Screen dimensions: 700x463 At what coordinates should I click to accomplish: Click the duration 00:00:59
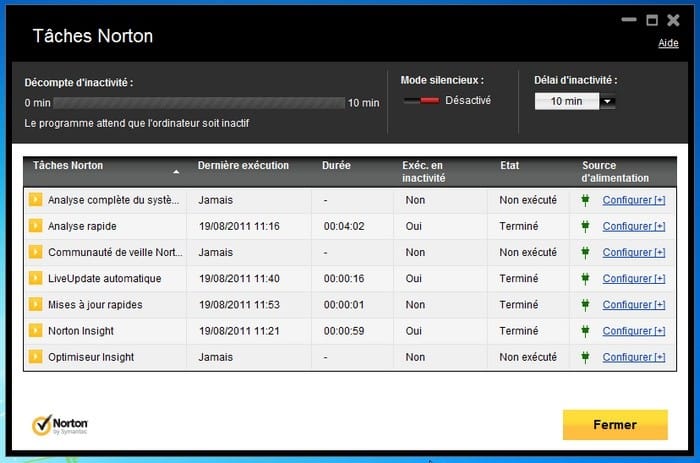click(344, 331)
